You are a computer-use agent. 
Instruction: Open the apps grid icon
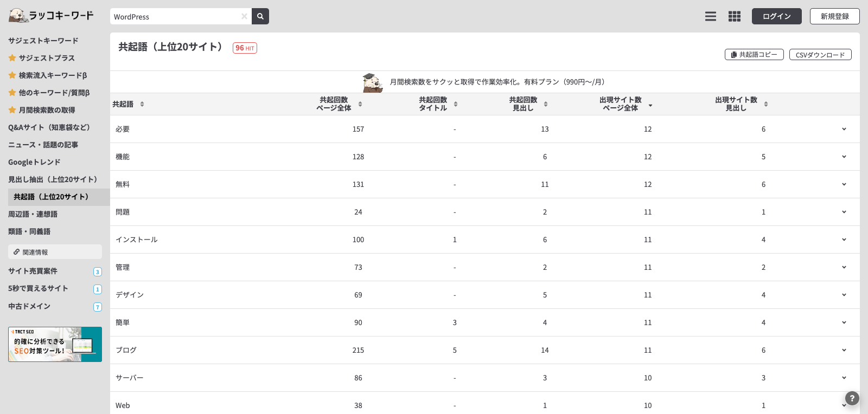tap(735, 16)
